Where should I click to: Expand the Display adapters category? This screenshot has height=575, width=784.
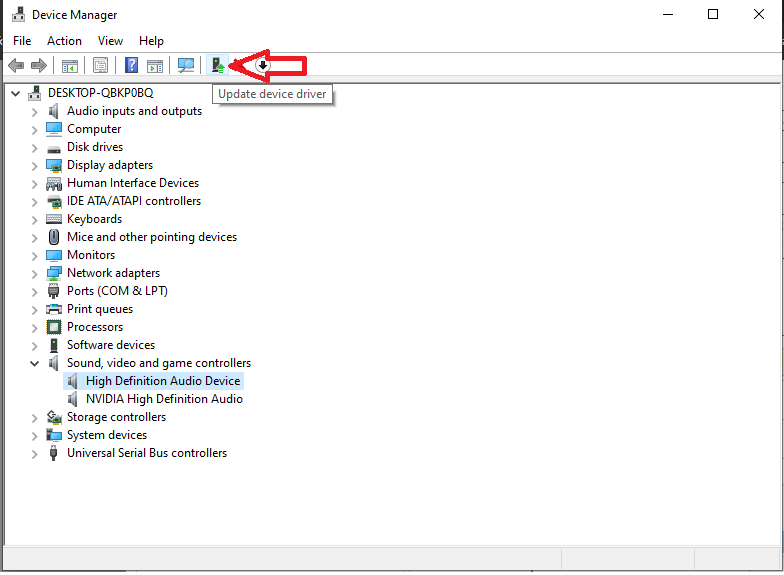pos(34,165)
